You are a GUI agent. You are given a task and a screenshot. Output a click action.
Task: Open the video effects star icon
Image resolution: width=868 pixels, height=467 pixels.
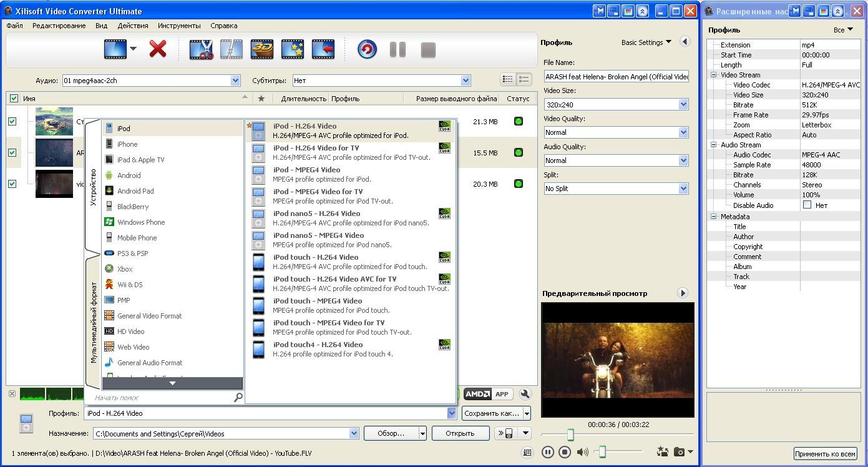click(293, 49)
